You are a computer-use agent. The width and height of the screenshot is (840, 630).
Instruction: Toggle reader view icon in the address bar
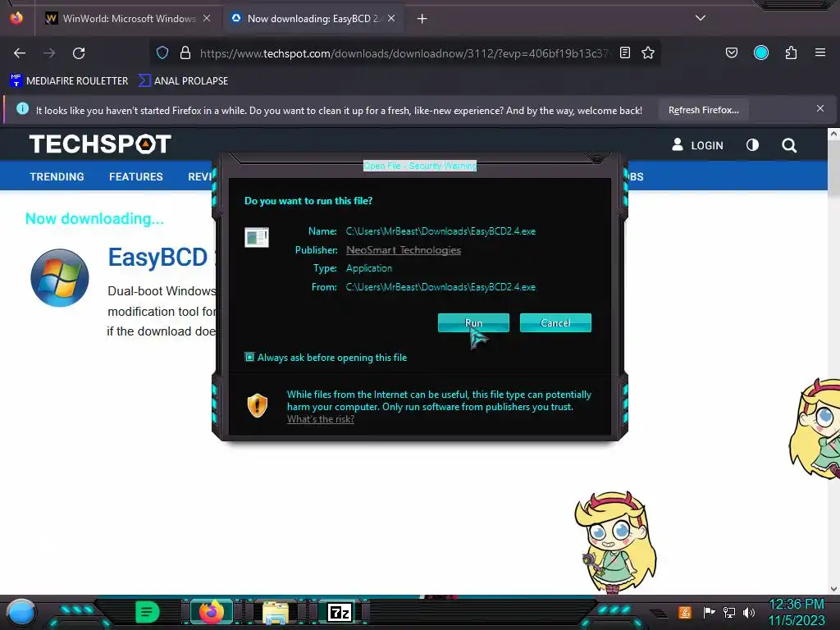[x=624, y=52]
